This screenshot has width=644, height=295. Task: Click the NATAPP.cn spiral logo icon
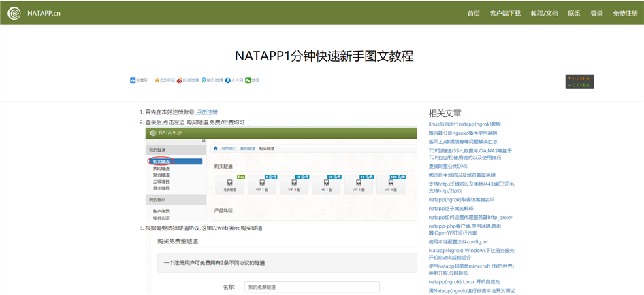pos(14,13)
